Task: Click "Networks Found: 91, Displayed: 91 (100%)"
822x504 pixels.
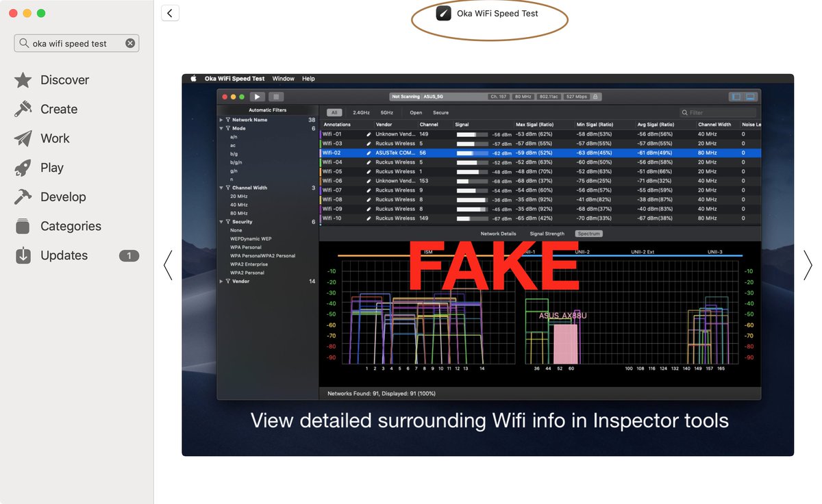Action: click(382, 394)
